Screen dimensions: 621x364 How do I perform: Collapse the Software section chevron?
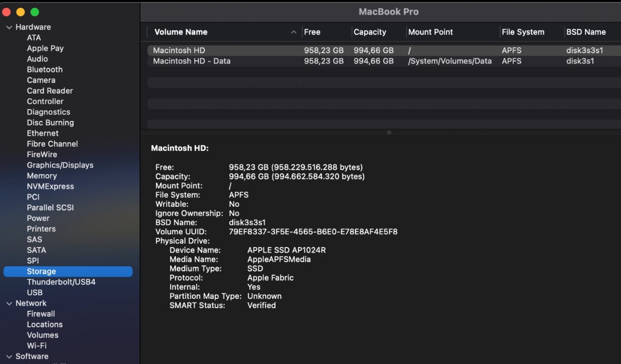click(9, 356)
